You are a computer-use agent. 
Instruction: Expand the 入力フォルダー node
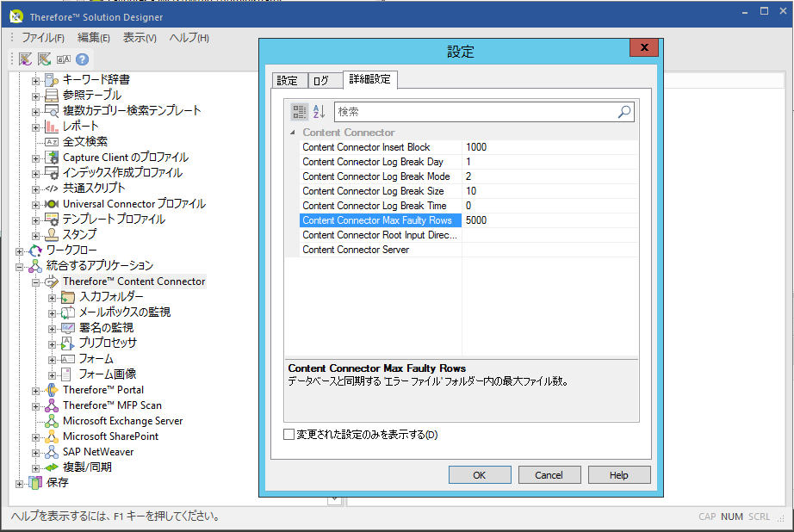click(53, 298)
